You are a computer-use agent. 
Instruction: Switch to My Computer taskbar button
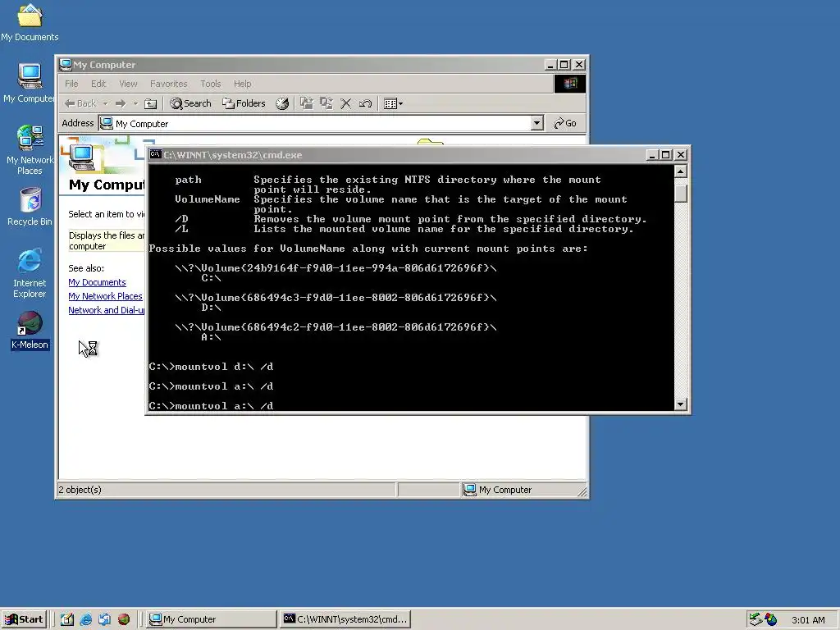pos(212,619)
